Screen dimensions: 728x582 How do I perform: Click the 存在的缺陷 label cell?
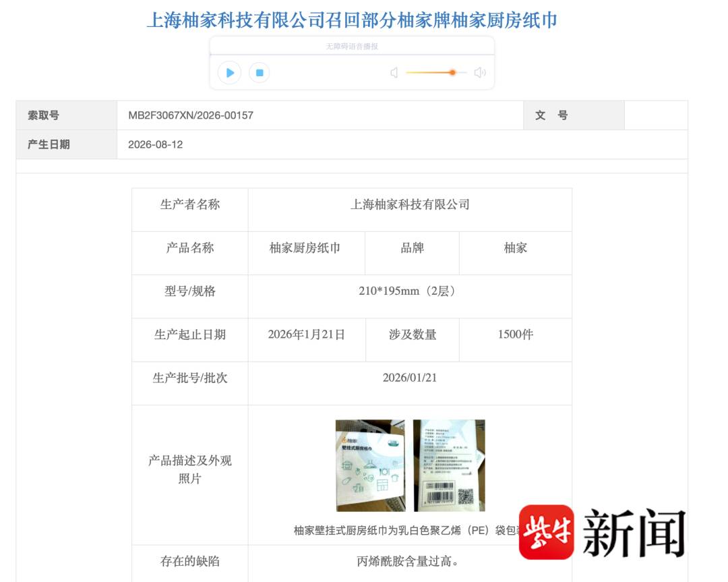point(190,563)
